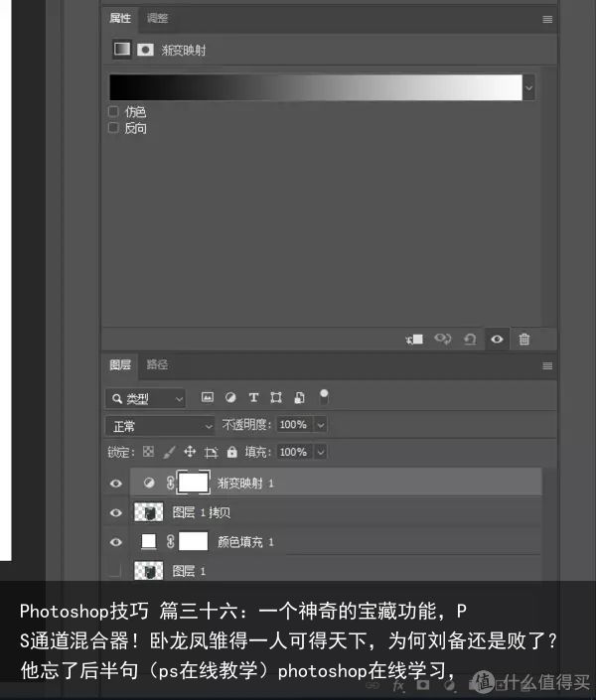Hide the 图层 1 拷贝 layer
The height and width of the screenshot is (700, 596).
point(115,512)
